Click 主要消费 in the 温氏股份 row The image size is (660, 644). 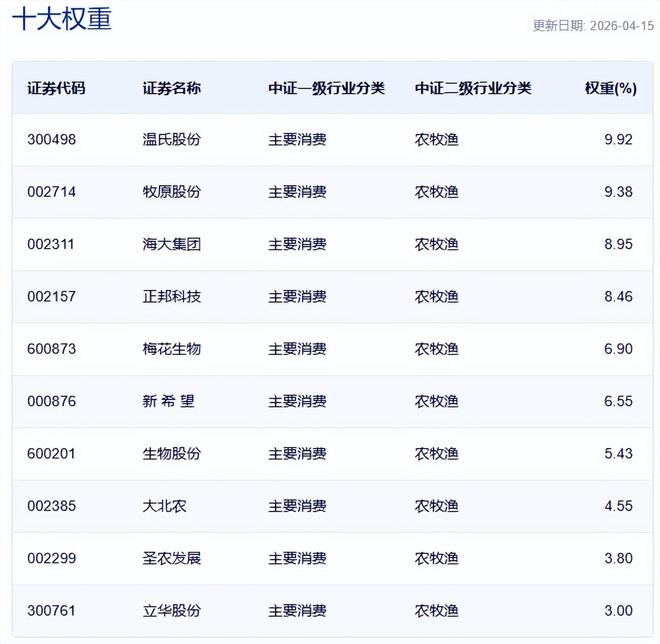tap(298, 139)
